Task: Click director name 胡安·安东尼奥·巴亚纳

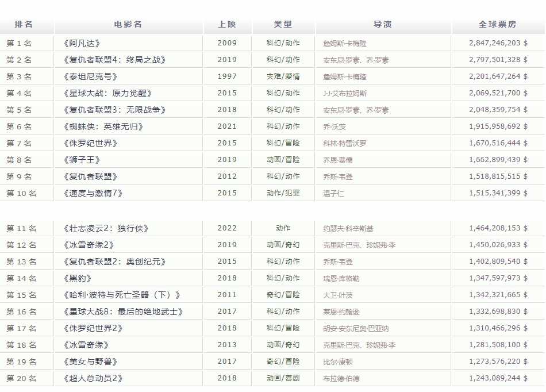Action: (356, 329)
